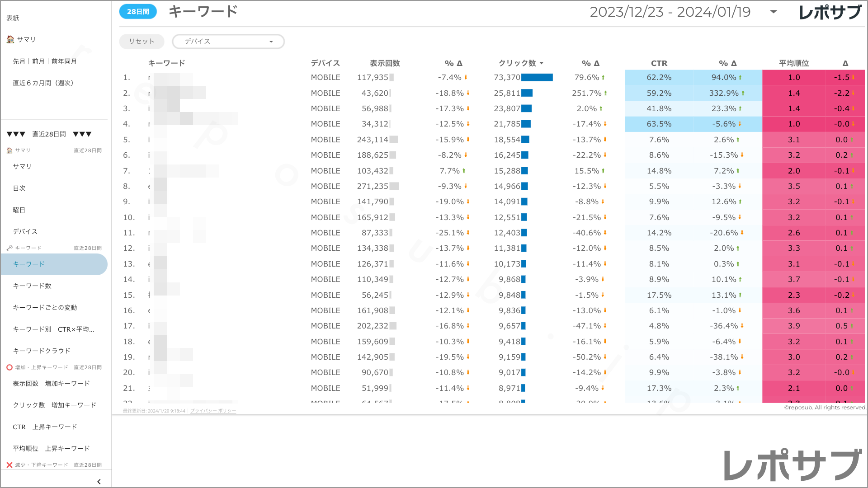Click the red circle 増加・上昇キーワード icon
Image resolution: width=868 pixels, height=488 pixels.
tap(9, 367)
